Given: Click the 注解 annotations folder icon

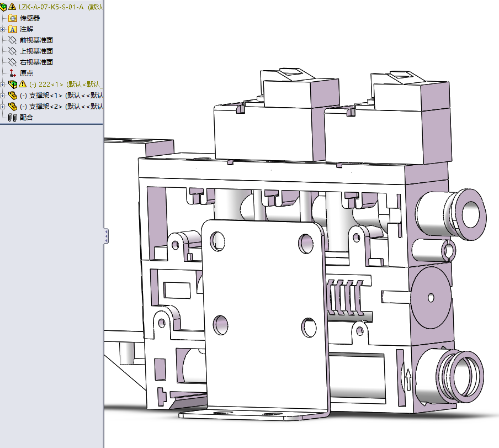Looking at the screenshot, I should pos(12,29).
